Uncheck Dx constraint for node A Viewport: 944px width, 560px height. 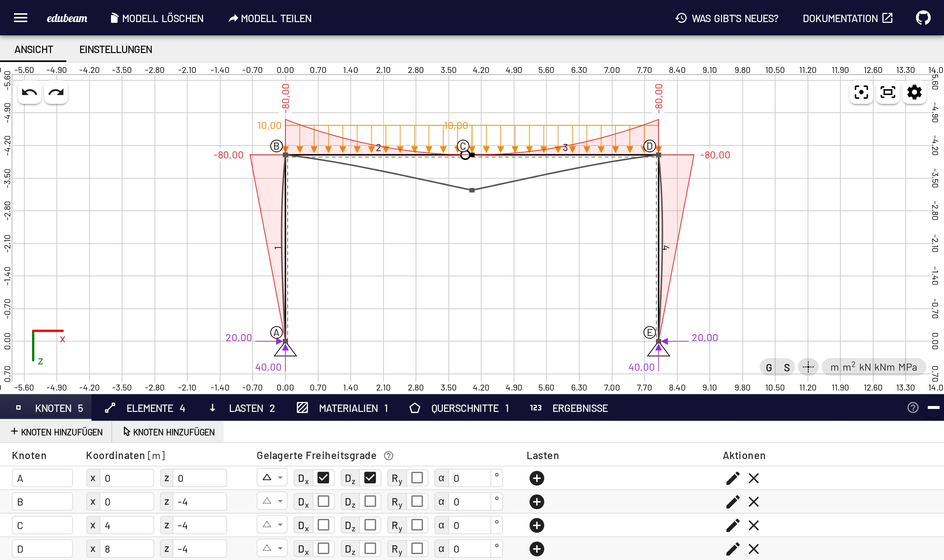(x=323, y=478)
